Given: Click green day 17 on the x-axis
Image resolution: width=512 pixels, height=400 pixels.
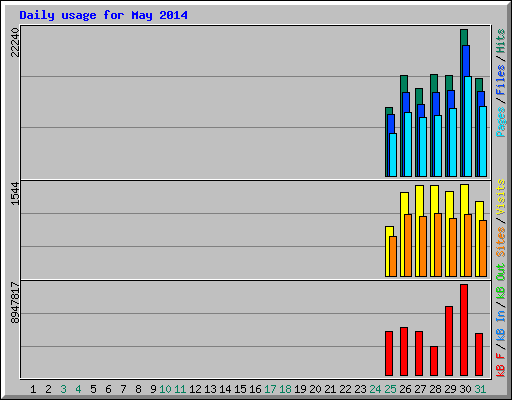Looking at the screenshot, I should [270, 389].
